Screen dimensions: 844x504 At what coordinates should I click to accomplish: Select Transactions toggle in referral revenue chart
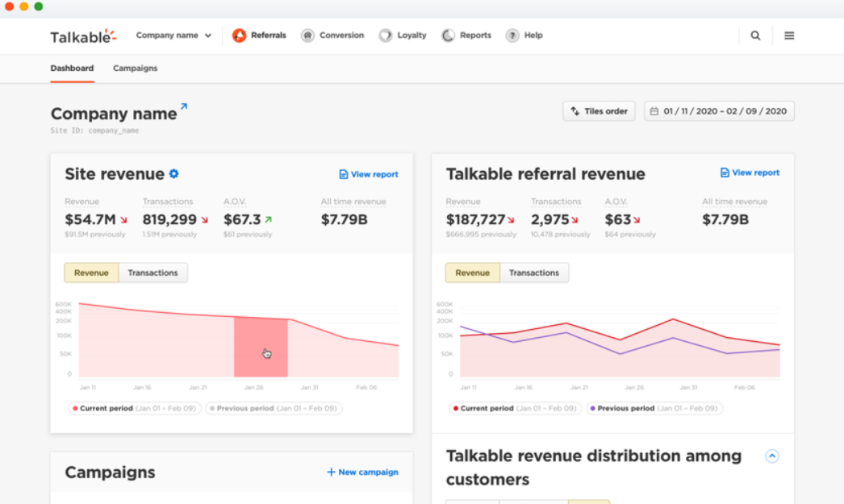pos(534,273)
